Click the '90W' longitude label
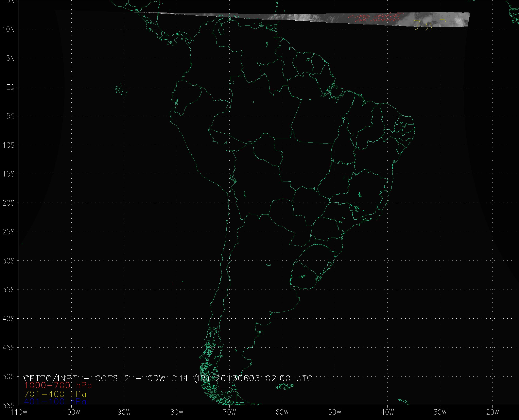519x420 pixels. [124, 412]
